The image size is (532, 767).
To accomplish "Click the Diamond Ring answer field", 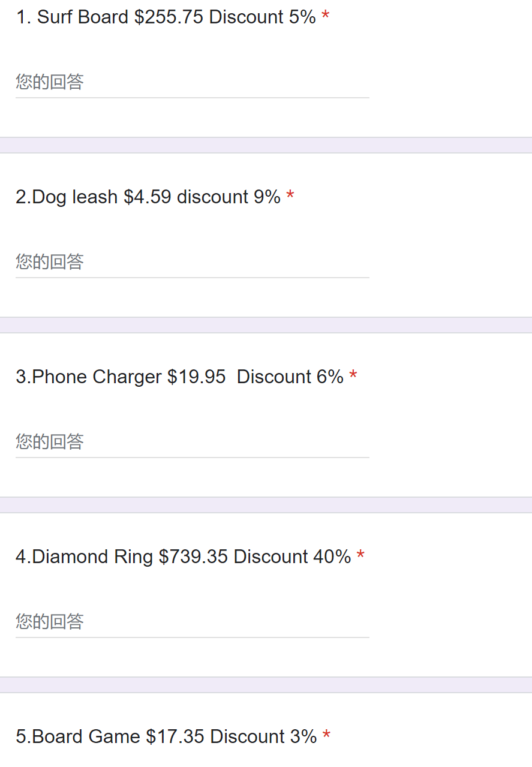I will click(192, 622).
